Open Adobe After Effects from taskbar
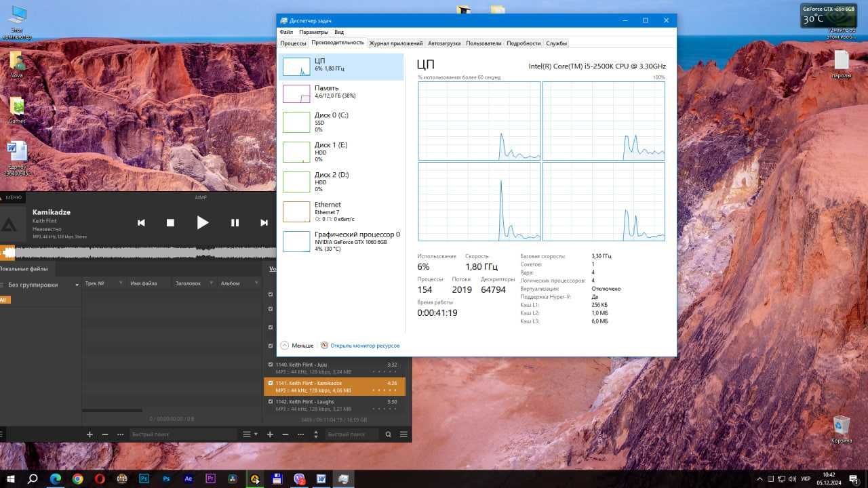868x488 pixels. 189,479
